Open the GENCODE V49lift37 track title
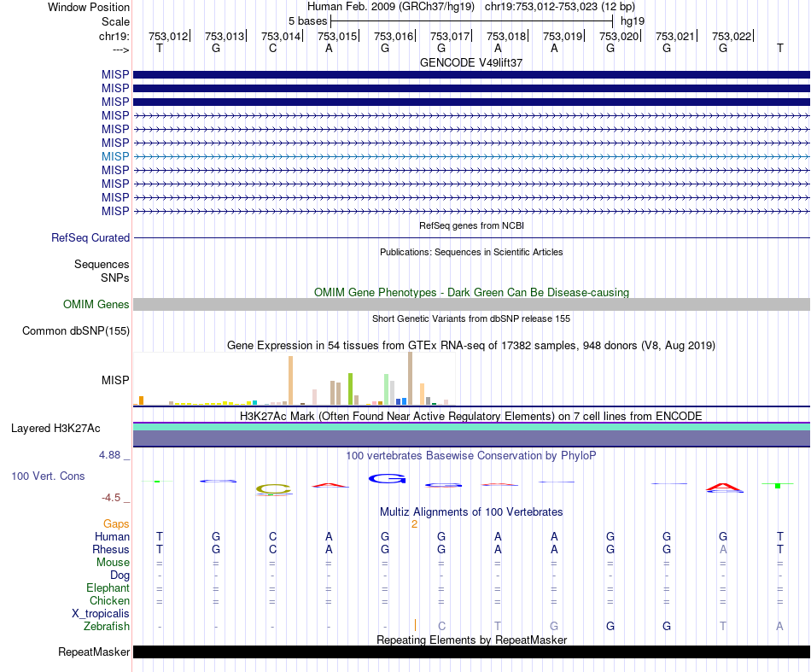 pos(471,62)
